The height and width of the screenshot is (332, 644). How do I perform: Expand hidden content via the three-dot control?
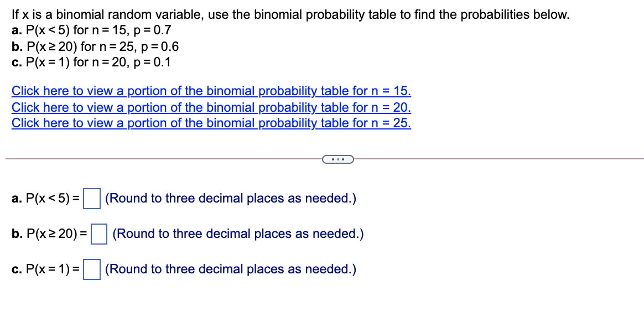pos(337,159)
